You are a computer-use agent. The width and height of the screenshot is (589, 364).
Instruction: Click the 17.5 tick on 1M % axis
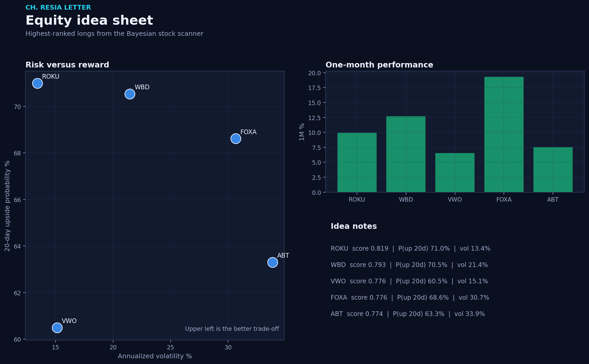(315, 88)
